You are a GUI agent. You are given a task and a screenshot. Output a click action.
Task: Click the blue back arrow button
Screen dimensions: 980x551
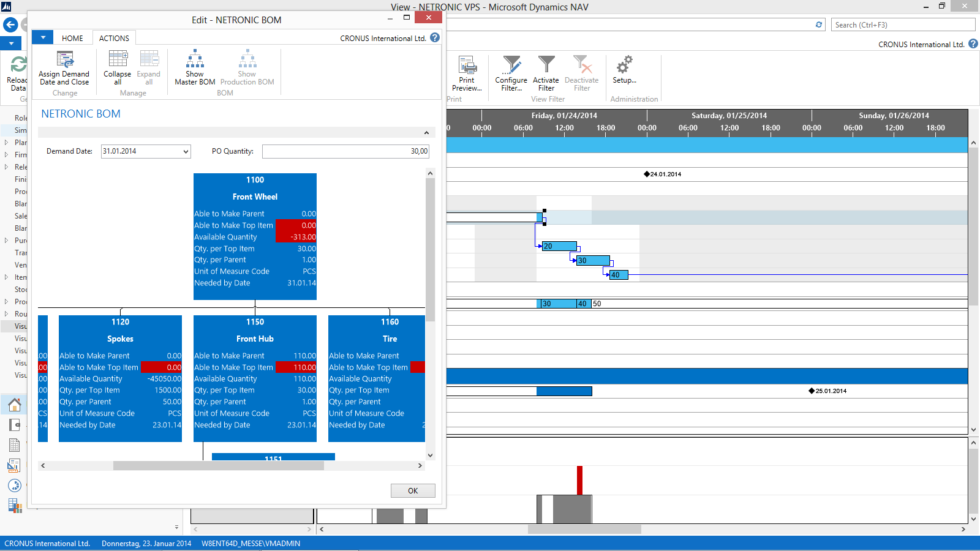(x=10, y=25)
